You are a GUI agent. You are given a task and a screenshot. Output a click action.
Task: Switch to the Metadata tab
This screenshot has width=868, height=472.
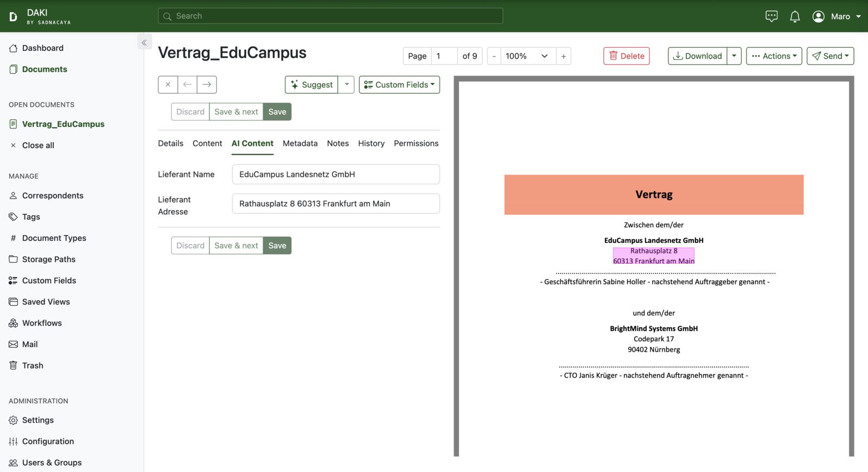pyautogui.click(x=300, y=143)
